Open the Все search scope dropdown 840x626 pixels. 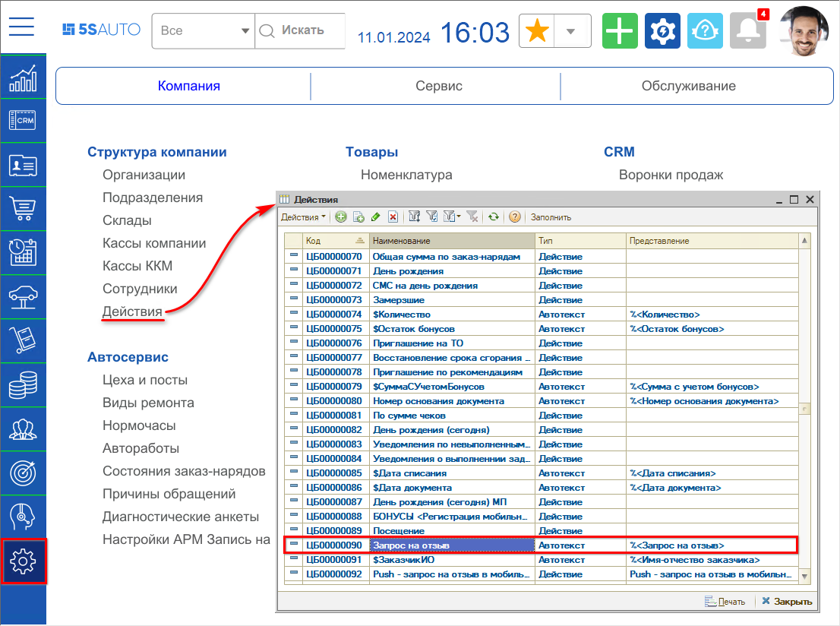(x=203, y=31)
